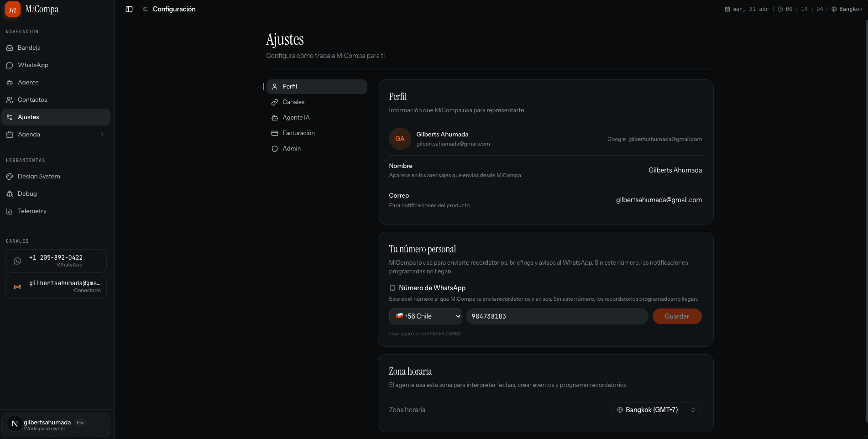Click the WhatsApp chat bubble icon in the navigation
This screenshot has width=868, height=439.
click(x=10, y=65)
